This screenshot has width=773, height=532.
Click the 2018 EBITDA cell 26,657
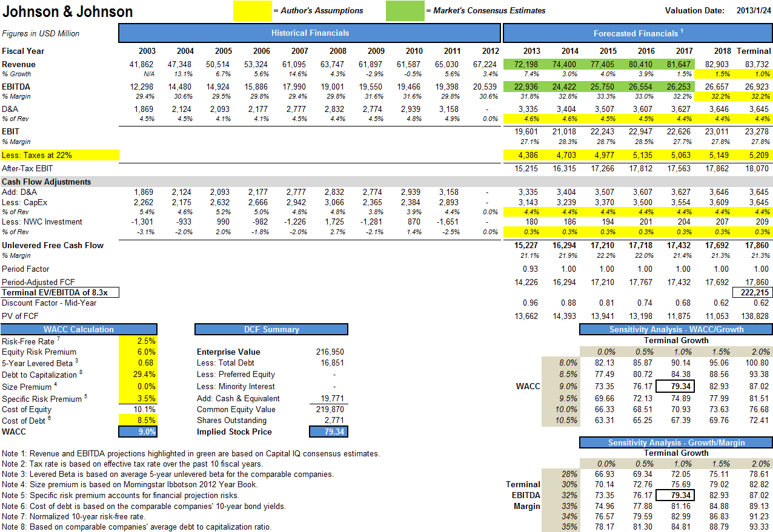pyautogui.click(x=717, y=87)
